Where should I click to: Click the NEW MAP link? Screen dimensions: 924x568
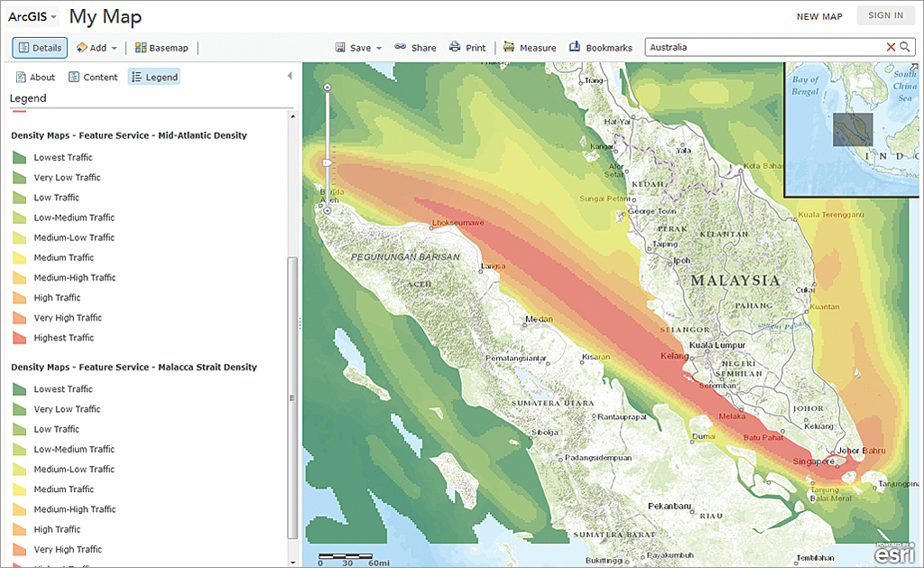[819, 16]
